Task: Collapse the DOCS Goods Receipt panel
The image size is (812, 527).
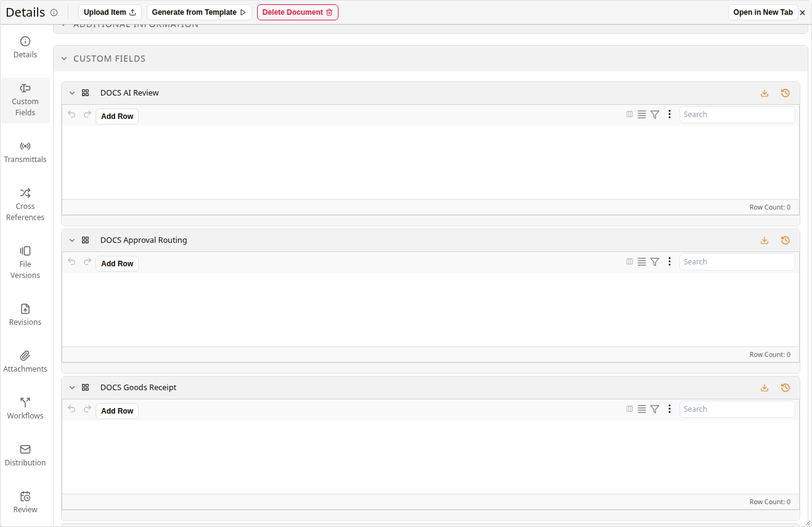Action: (72, 388)
